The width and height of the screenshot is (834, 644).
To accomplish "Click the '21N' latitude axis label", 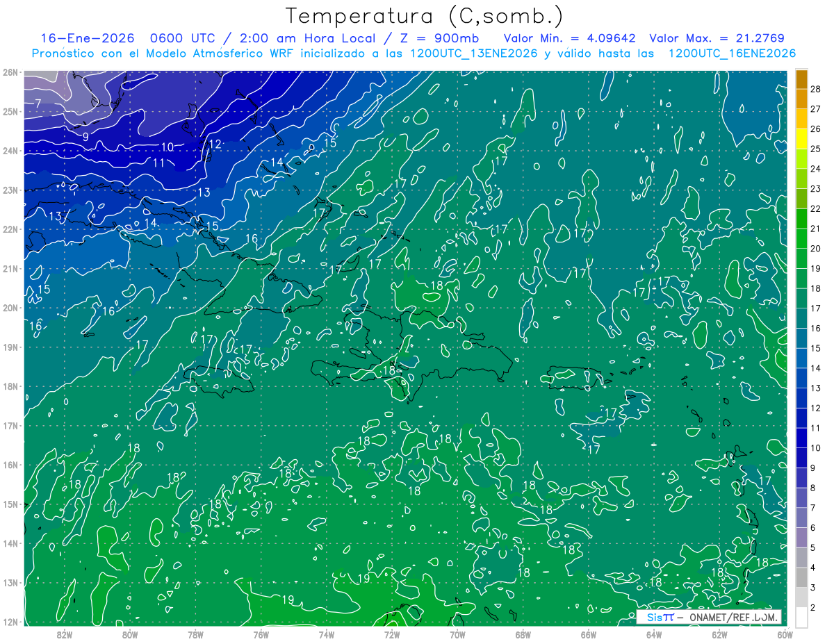I will pyautogui.click(x=10, y=268).
